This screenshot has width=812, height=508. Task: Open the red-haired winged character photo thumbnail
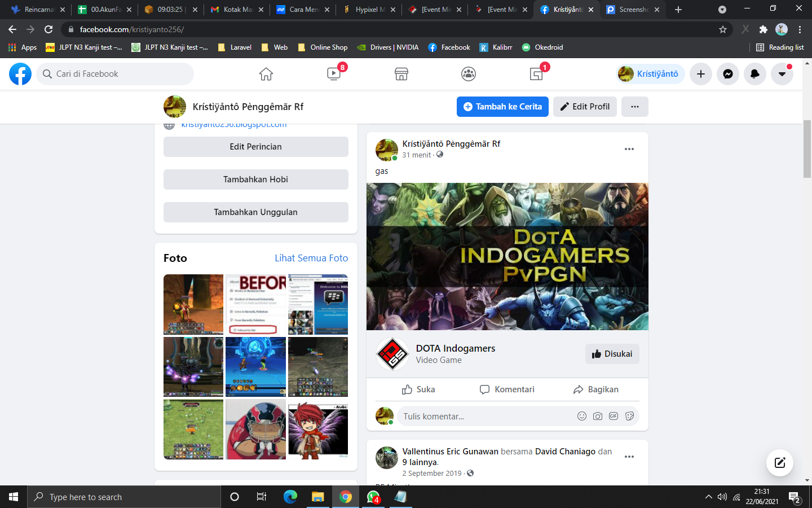point(318,430)
